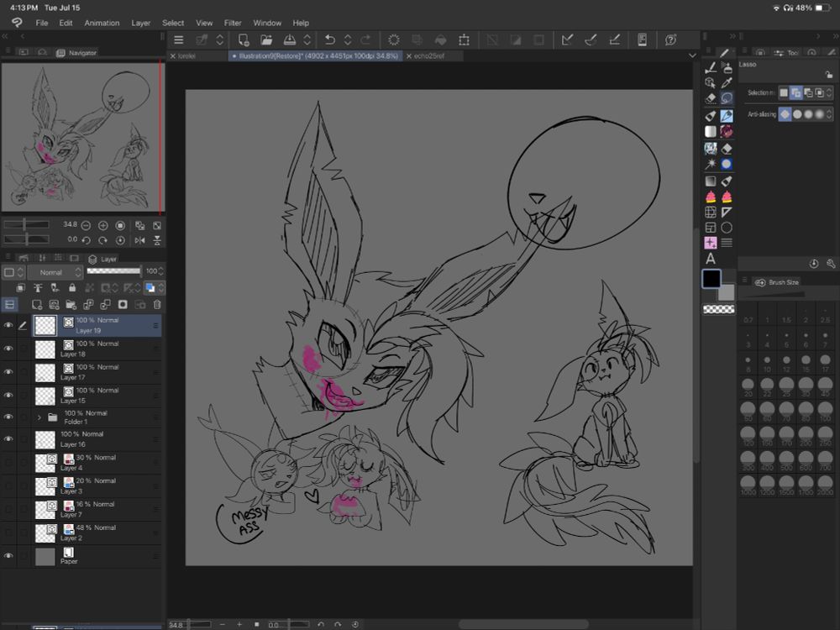Open the layer color dropdown arrows

tap(160, 288)
